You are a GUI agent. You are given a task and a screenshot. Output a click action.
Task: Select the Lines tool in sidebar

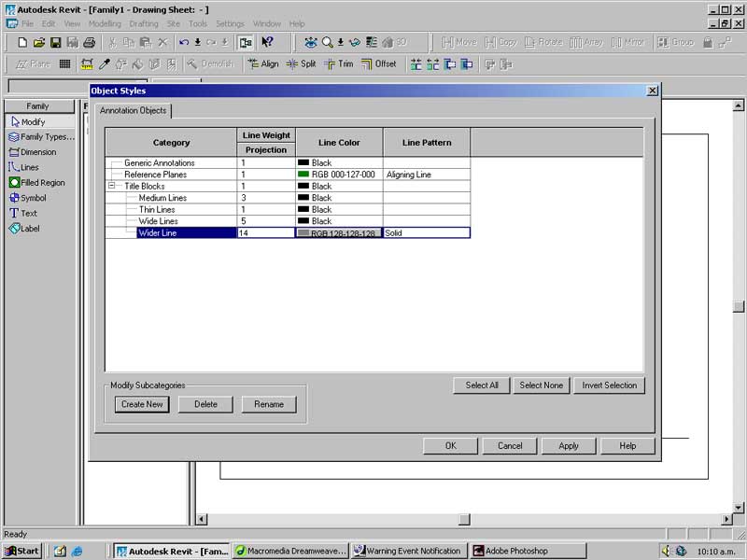(x=23, y=167)
